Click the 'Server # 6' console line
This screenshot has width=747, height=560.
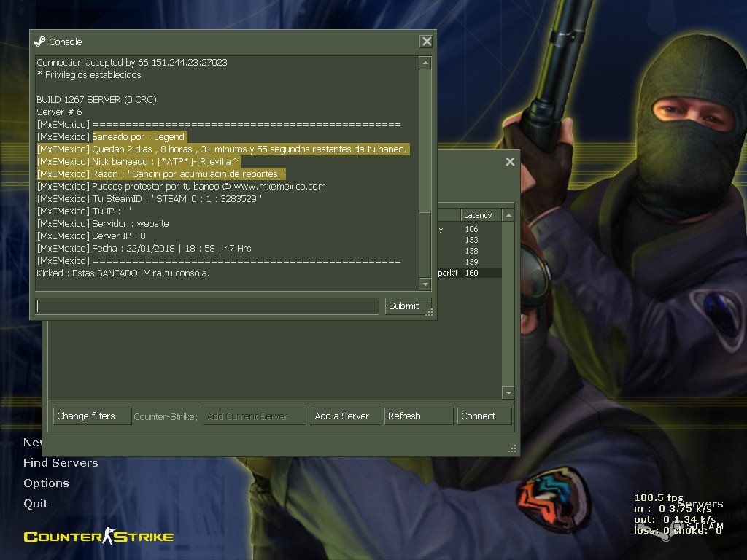(60, 112)
